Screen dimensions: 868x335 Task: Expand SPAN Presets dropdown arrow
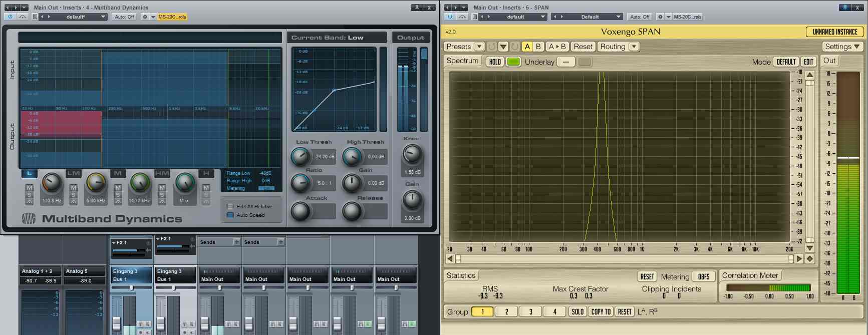click(x=479, y=47)
